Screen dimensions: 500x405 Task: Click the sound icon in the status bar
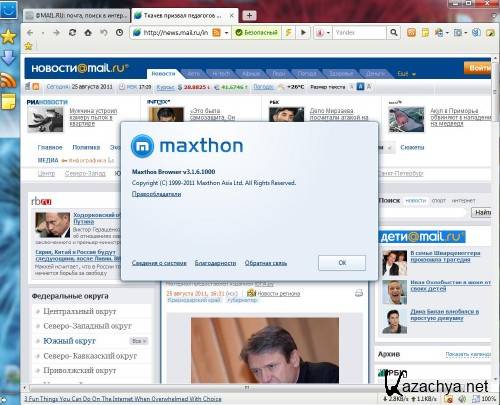coord(462,399)
